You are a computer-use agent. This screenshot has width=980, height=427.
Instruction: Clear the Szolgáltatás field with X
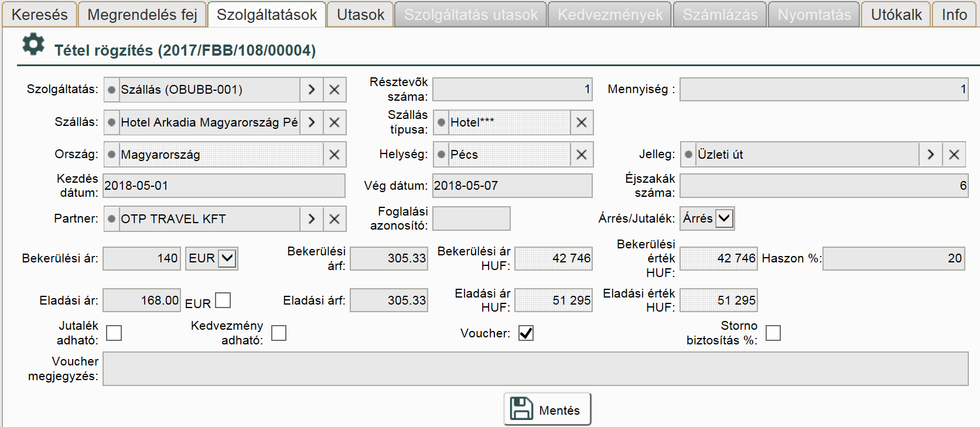(334, 90)
